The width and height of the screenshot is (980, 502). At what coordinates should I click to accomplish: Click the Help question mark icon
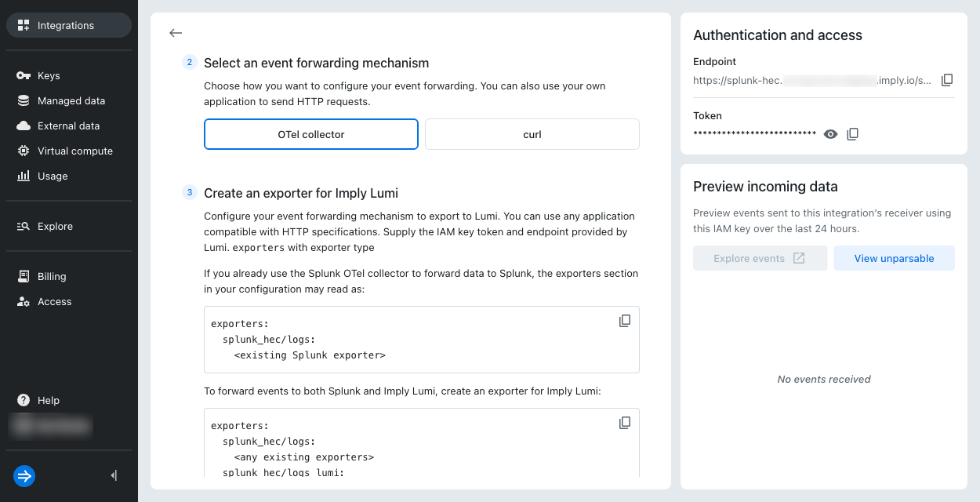[24, 400]
